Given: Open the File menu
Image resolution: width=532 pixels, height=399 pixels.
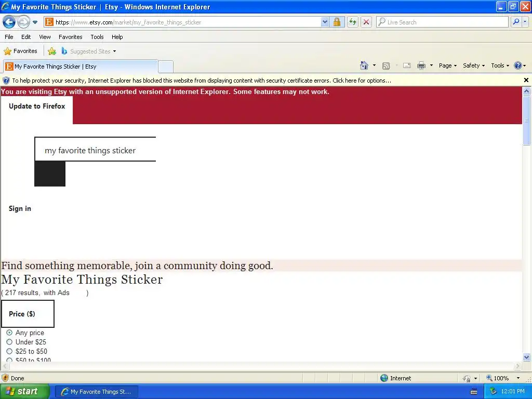Looking at the screenshot, I should click(9, 37).
